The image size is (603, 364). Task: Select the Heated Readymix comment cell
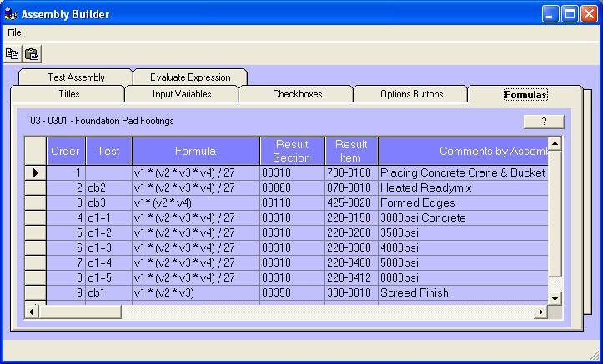click(x=463, y=187)
